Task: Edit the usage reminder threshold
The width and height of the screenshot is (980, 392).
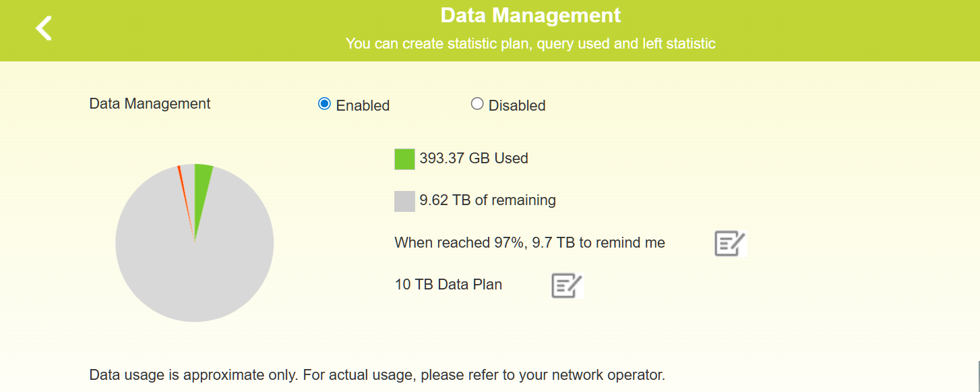Action: (730, 244)
